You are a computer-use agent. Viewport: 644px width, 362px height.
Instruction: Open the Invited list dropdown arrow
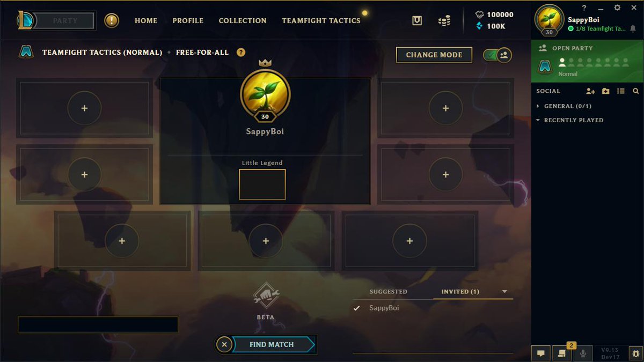coord(504,292)
